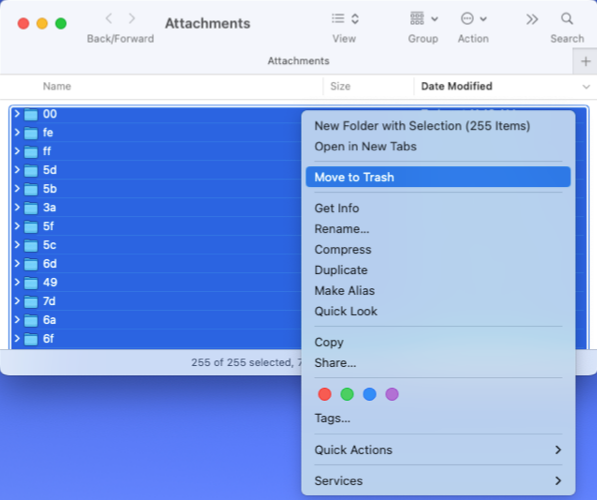Add a new tab with plus button
The height and width of the screenshot is (500, 597).
(x=586, y=61)
